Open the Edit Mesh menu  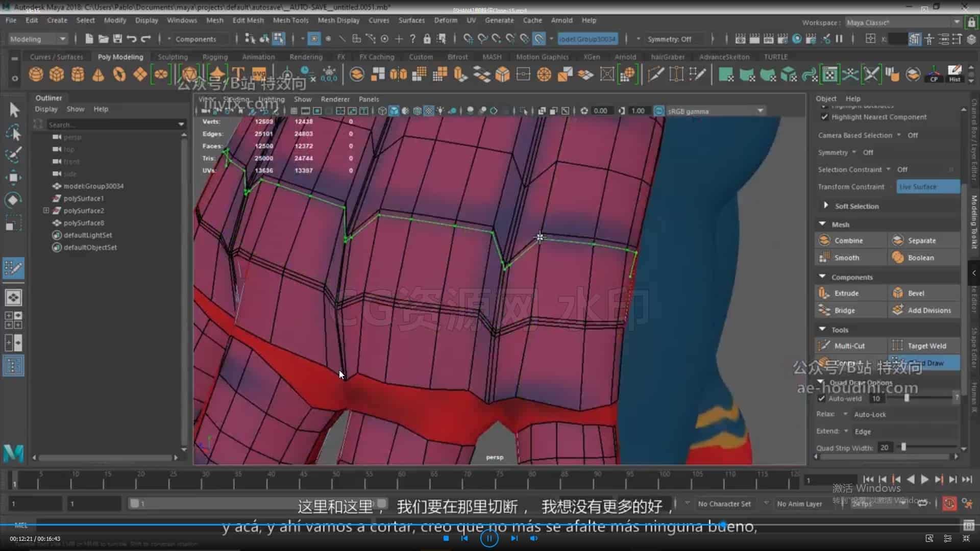pos(248,20)
